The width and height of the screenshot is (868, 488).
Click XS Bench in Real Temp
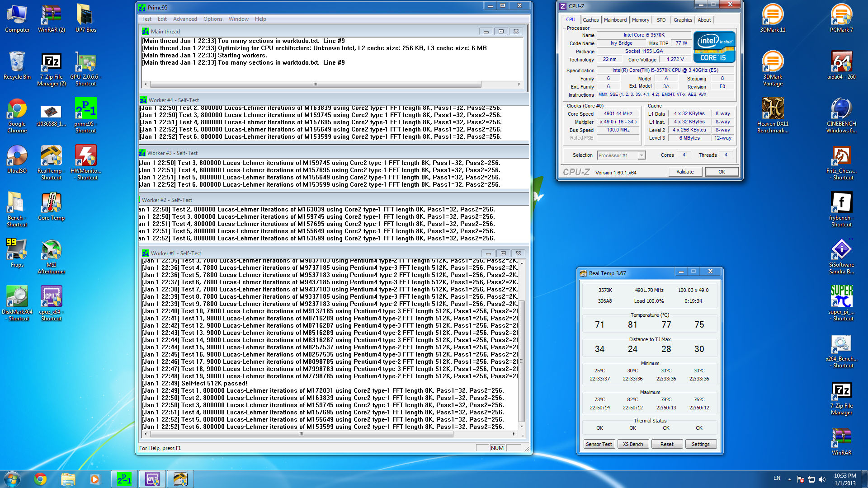(633, 444)
